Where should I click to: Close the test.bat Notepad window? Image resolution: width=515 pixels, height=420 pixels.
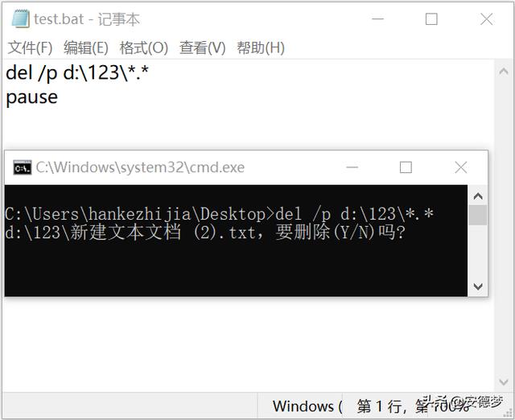(x=486, y=19)
